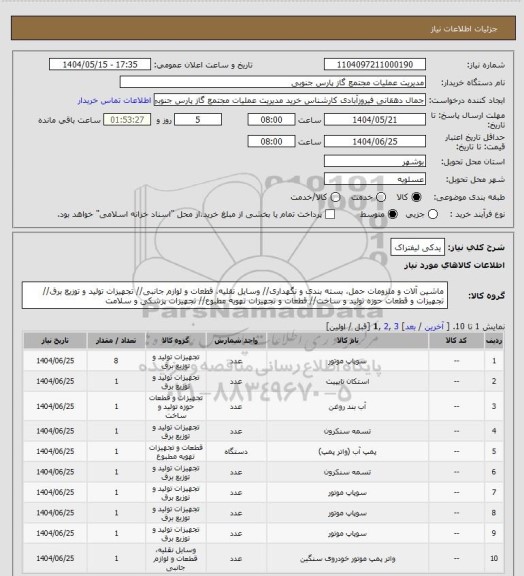The width and height of the screenshot is (524, 576).
Task: Click واتر پمپ موتور خودروی سنگین row 10
Action: point(347,559)
